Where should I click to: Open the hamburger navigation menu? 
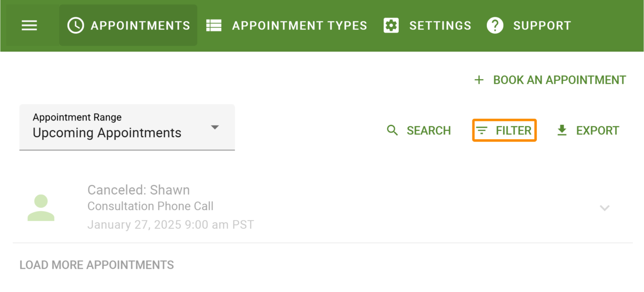tap(29, 25)
